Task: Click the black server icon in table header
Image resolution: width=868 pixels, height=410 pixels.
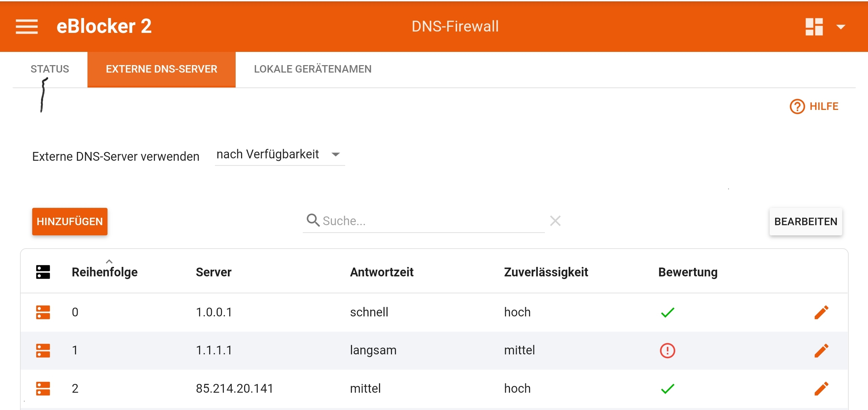Action: pyautogui.click(x=43, y=272)
